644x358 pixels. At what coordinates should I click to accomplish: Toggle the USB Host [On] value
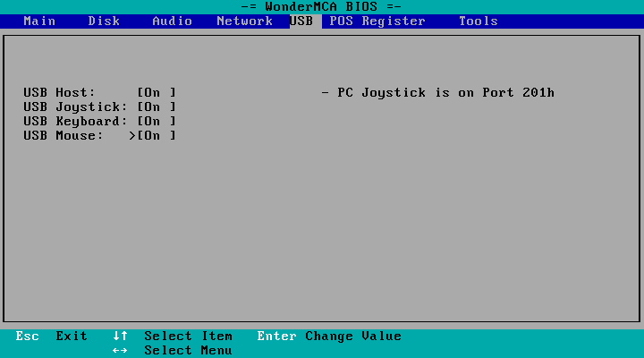click(157, 92)
